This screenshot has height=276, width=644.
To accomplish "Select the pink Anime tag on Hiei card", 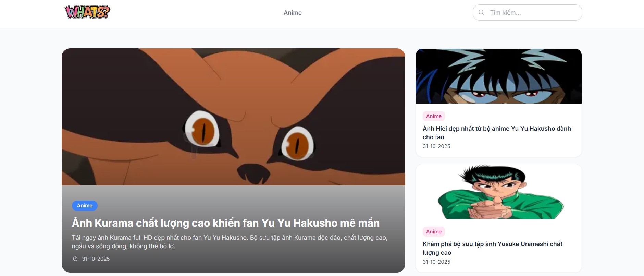I will 434,116.
